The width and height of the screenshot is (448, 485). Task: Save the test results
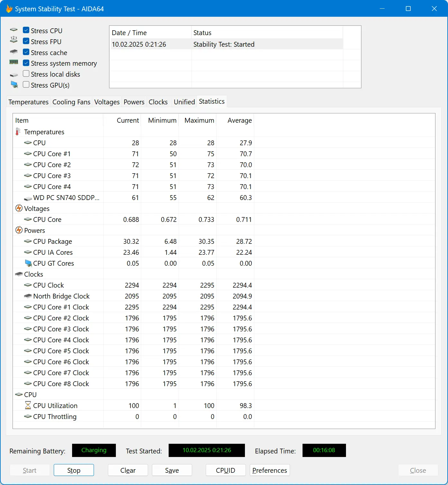click(x=172, y=470)
